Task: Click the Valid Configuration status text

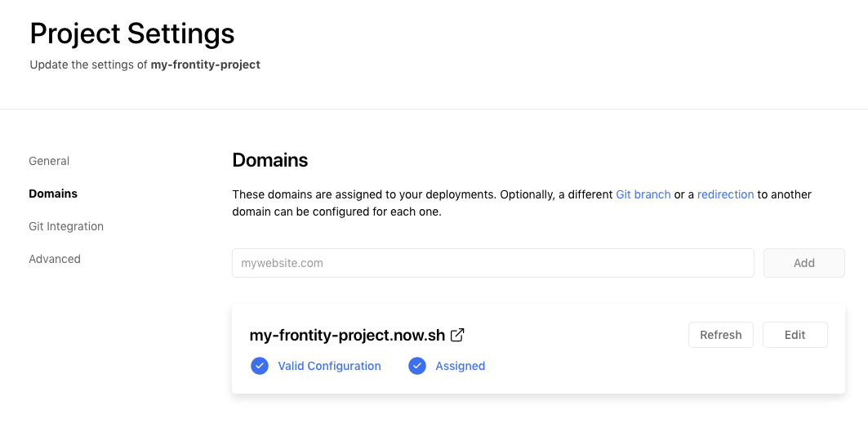Action: coord(329,366)
